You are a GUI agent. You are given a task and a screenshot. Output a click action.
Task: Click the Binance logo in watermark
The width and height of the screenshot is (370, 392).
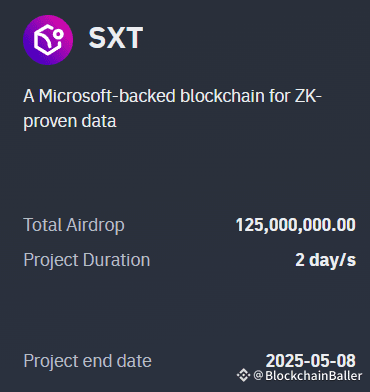pos(243,375)
